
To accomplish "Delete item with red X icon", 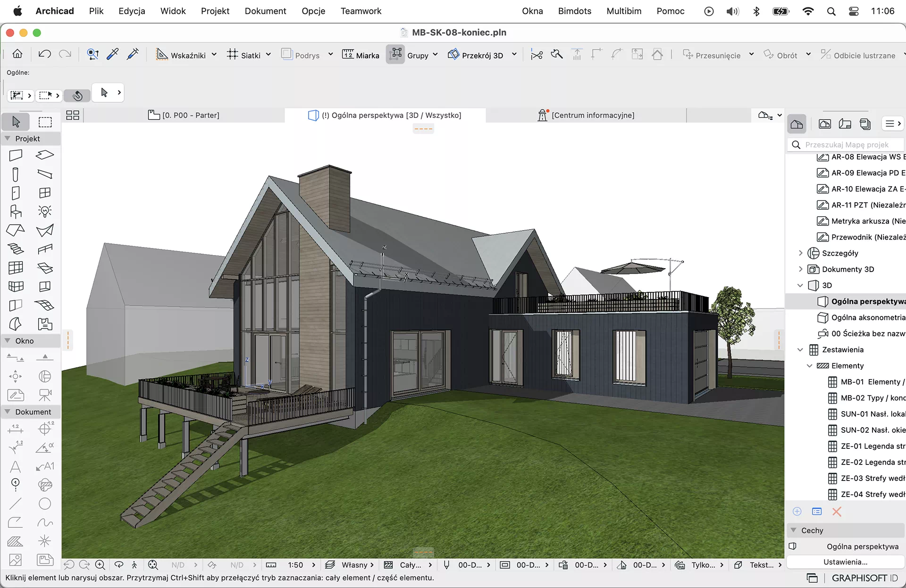I will tap(837, 512).
